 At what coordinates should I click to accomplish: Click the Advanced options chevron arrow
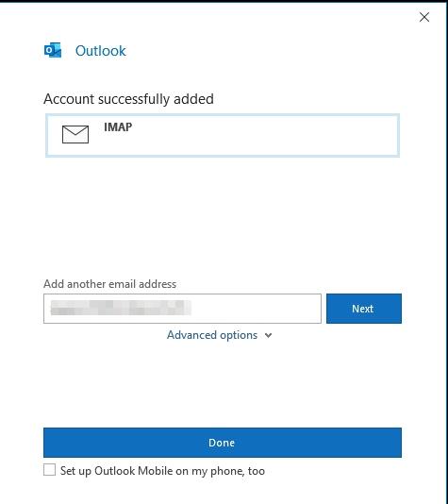pos(268,336)
